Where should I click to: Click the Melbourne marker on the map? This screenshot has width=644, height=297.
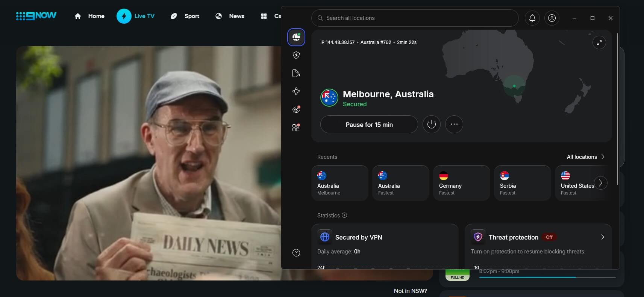tap(514, 86)
